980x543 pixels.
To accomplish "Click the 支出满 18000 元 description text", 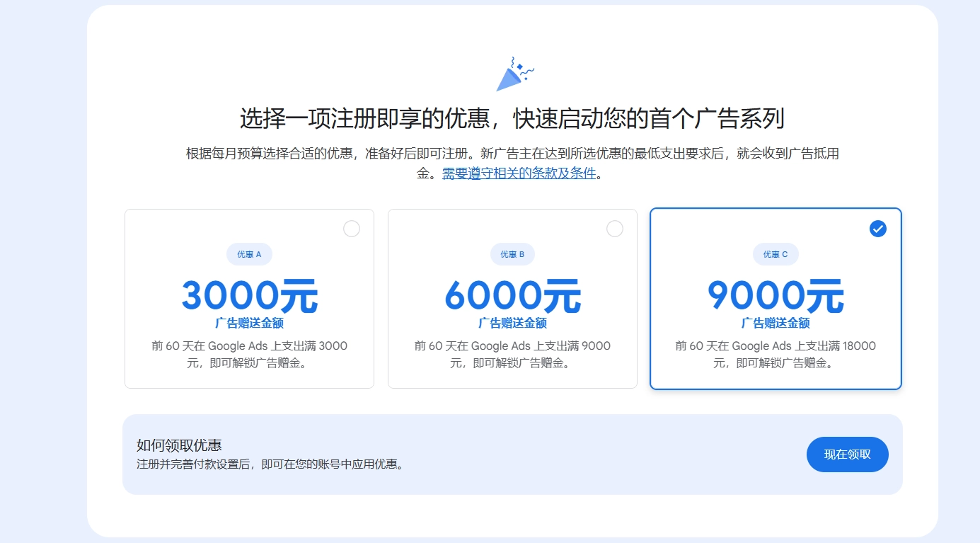I will (x=776, y=355).
